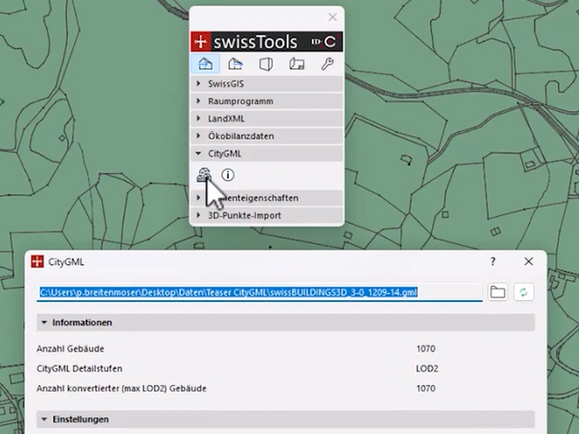Image resolution: width=579 pixels, height=434 pixels.
Task: Click the swissTools logo banner
Action: [267, 42]
